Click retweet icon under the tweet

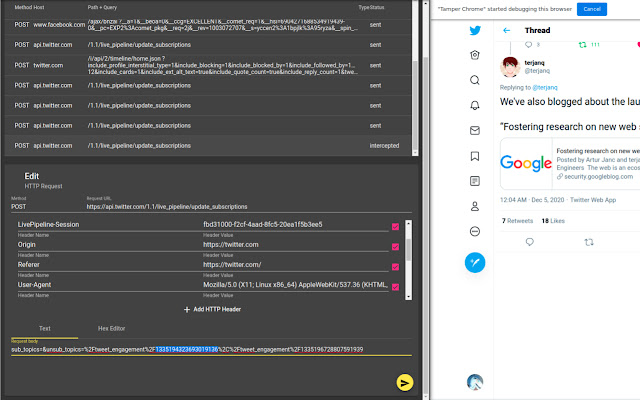589,242
